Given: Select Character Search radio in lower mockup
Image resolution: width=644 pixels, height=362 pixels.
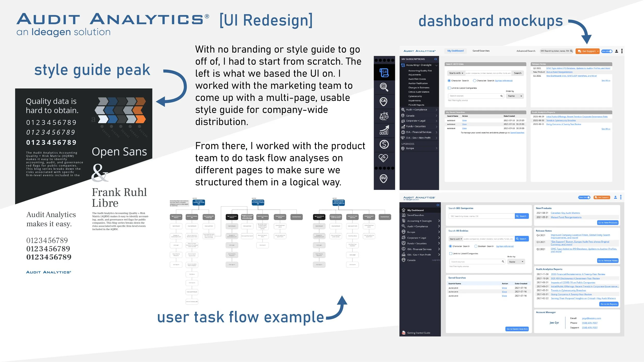Looking at the screenshot, I should pyautogui.click(x=451, y=246).
